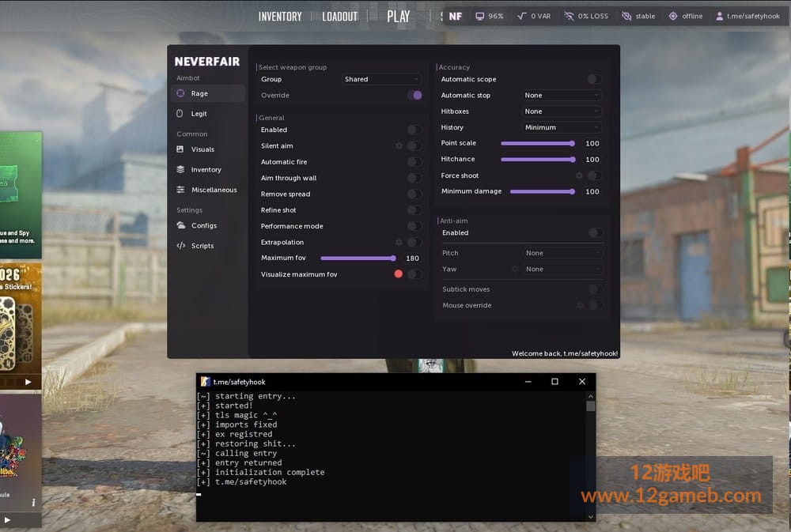Viewport: 791px width, 532px height.
Task: Toggle Subtick moves switch
Action: click(x=596, y=289)
